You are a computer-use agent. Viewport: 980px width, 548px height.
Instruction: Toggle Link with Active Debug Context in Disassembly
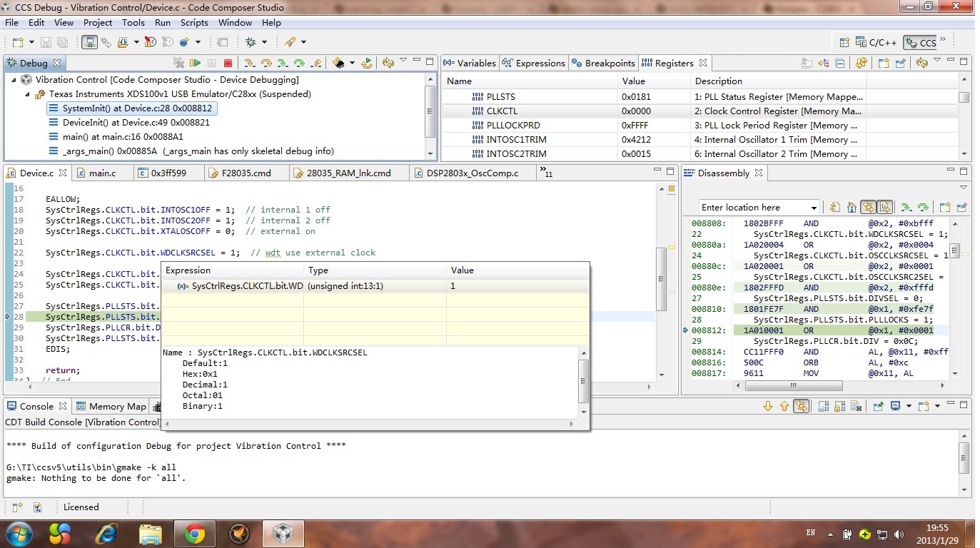868,208
